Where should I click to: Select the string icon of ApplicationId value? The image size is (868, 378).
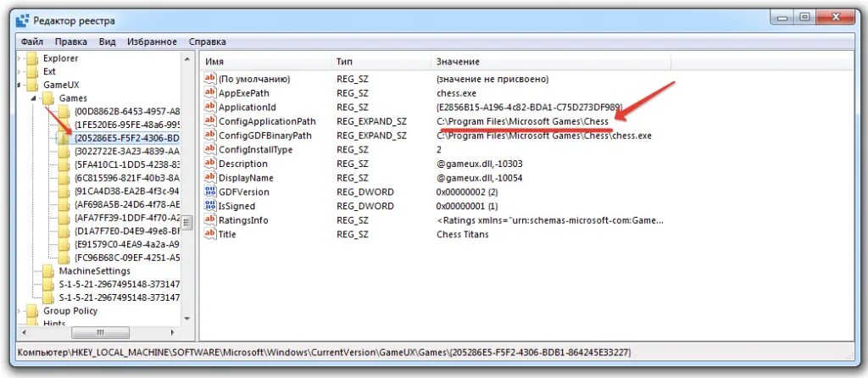point(210,107)
